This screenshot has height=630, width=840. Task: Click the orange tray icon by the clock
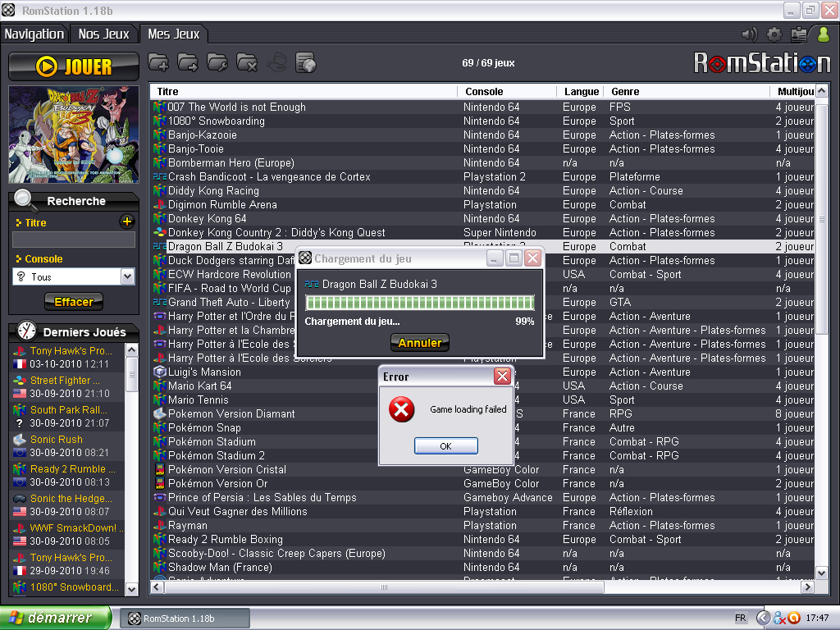(794, 618)
